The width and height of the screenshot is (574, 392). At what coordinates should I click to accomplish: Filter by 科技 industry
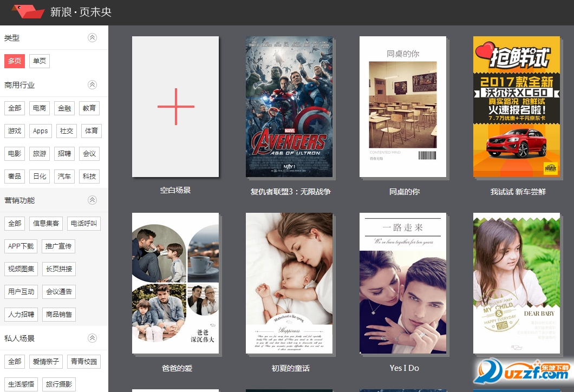(x=89, y=177)
